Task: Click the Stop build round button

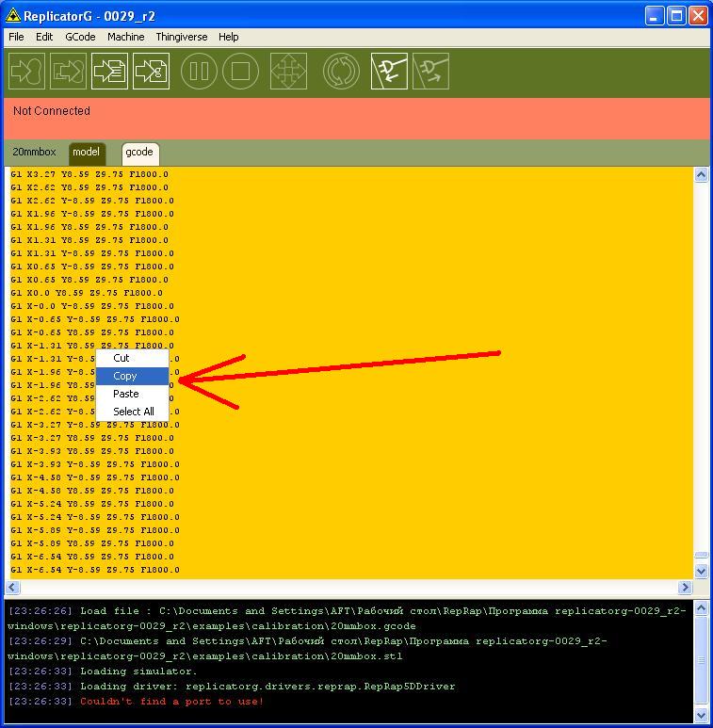Action: click(x=240, y=71)
